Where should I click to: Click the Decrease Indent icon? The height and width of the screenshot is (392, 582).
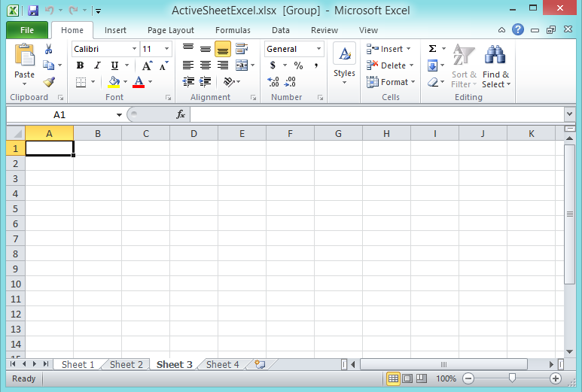coord(188,81)
